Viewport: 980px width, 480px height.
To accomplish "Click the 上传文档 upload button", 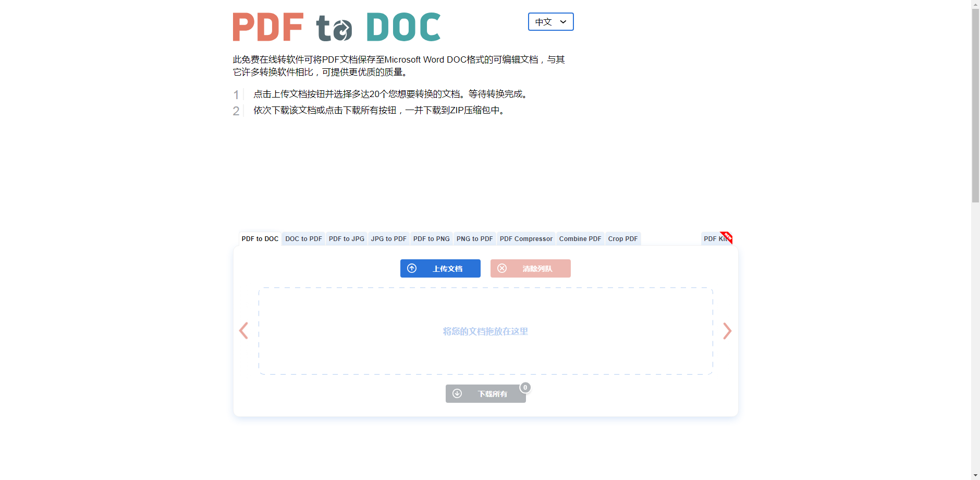I will [x=440, y=269].
